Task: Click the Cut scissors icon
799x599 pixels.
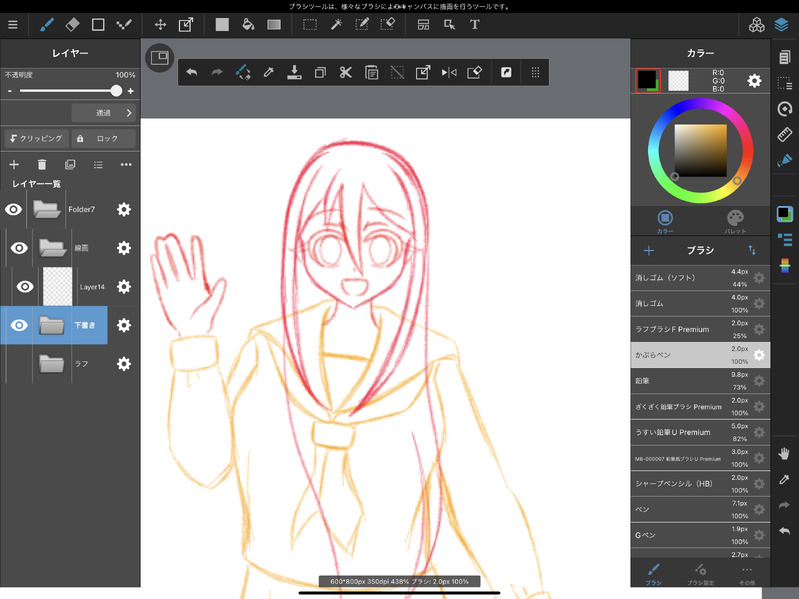Action: [x=345, y=72]
